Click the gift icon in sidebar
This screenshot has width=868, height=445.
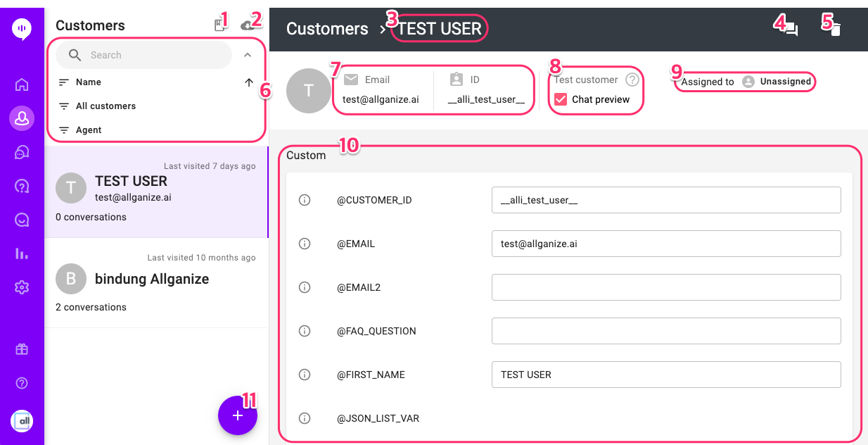tap(22, 349)
